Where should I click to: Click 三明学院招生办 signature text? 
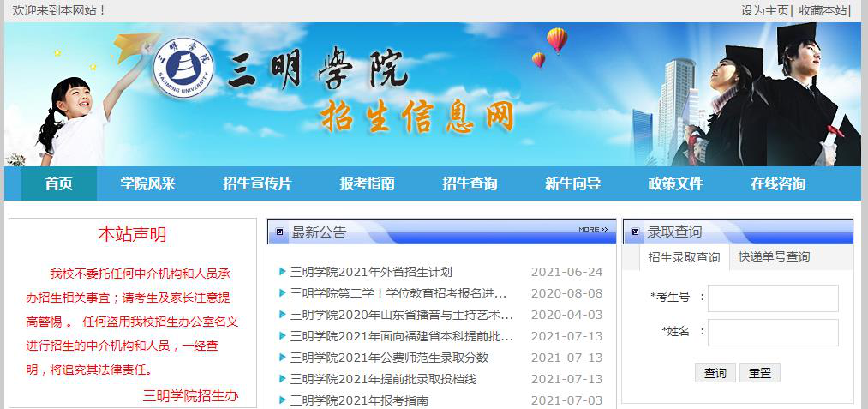(190, 395)
